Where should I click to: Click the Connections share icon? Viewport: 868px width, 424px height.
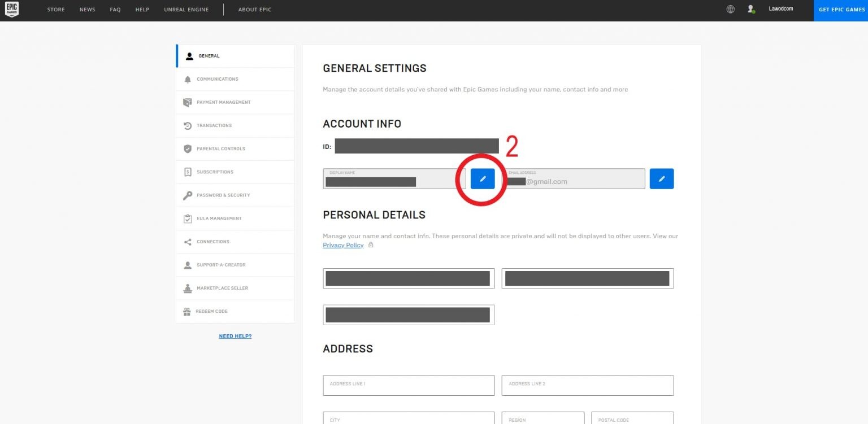[188, 242]
